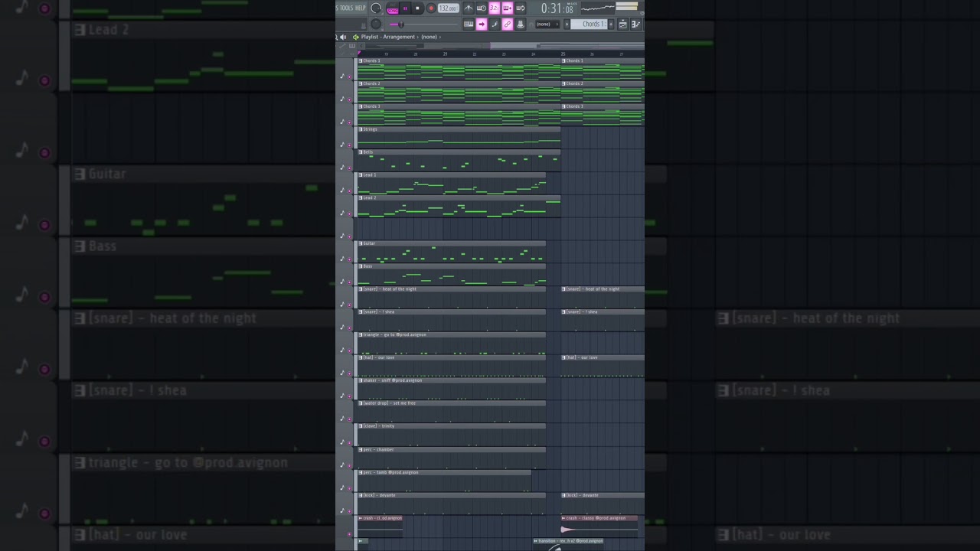980x551 pixels.
Task: Open the Chords 1 pattern selector
Action: click(589, 24)
